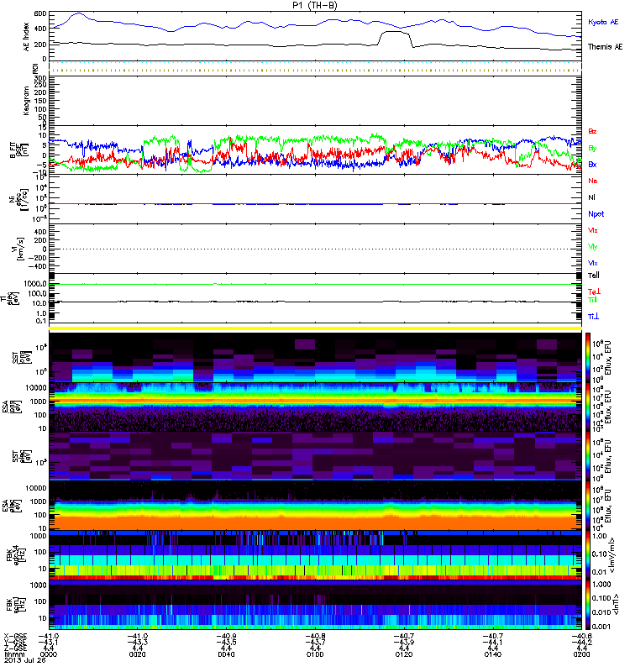Click the Y-GSE value -44.2
The height and width of the screenshot is (672, 630).
(x=581, y=643)
